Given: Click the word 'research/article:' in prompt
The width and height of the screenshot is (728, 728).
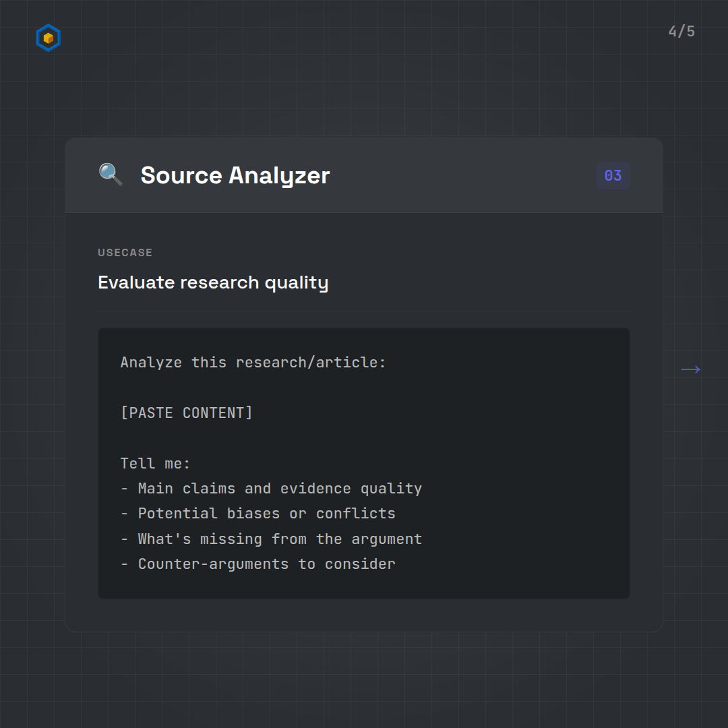Looking at the screenshot, I should point(311,363).
